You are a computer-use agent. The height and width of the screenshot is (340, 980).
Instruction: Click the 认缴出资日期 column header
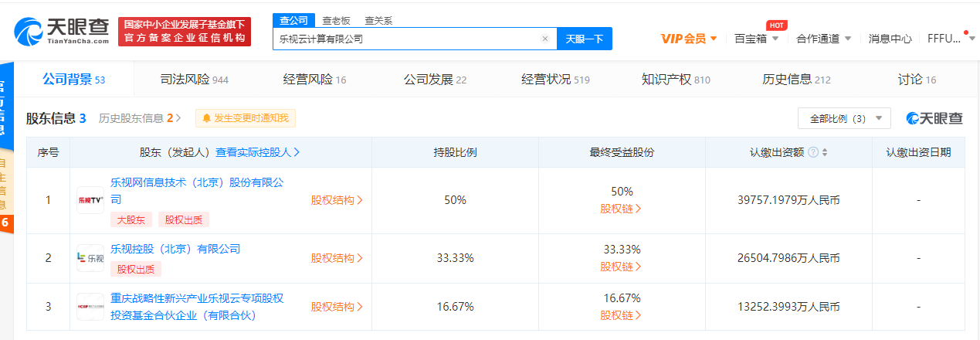(918, 153)
